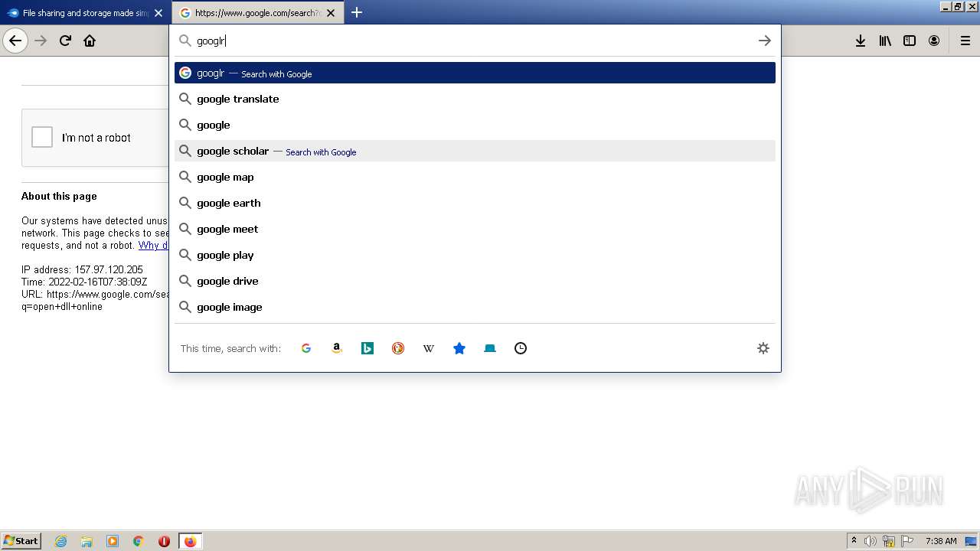Reload the current page
The image size is (980, 551).
[x=65, y=41]
